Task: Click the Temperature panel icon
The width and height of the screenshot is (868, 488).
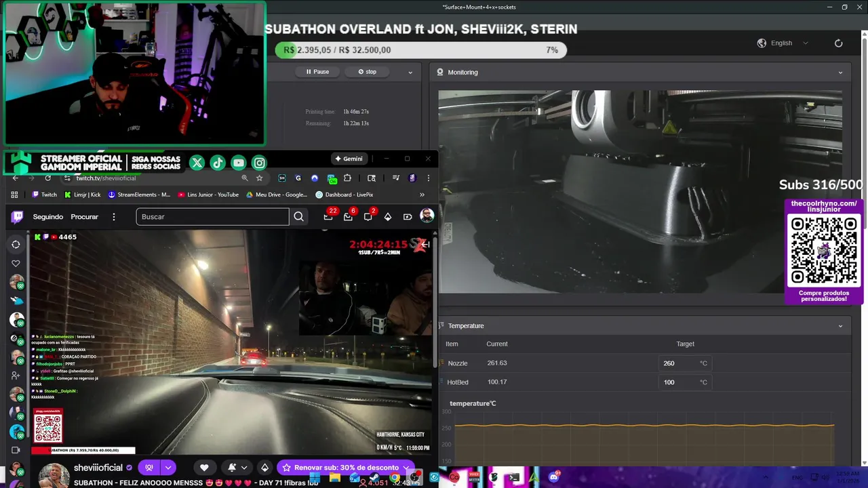Action: point(441,326)
